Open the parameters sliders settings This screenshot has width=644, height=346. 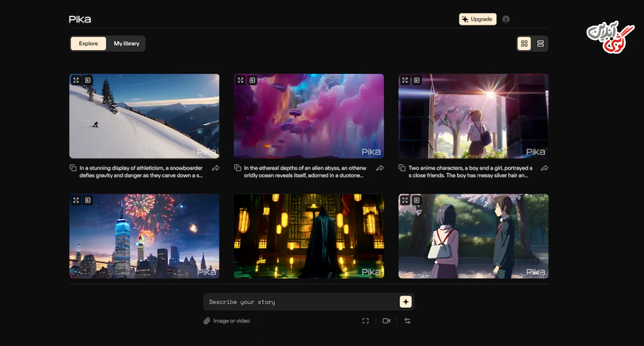pos(407,321)
